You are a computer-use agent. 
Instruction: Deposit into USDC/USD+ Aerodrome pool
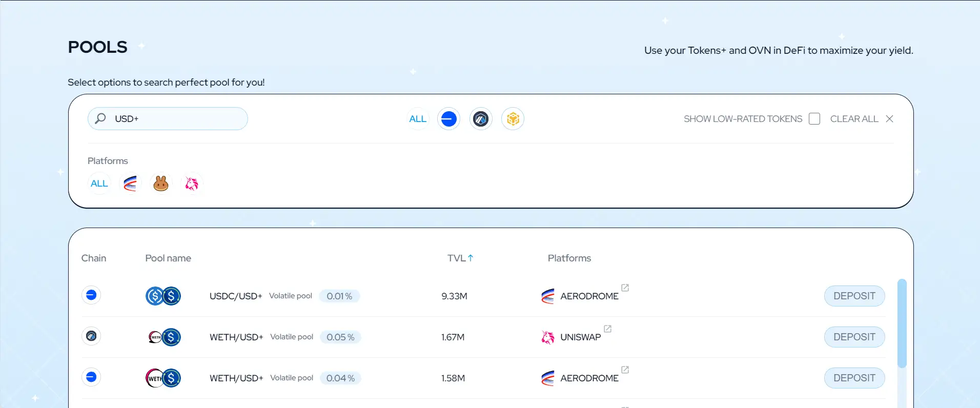[854, 296]
